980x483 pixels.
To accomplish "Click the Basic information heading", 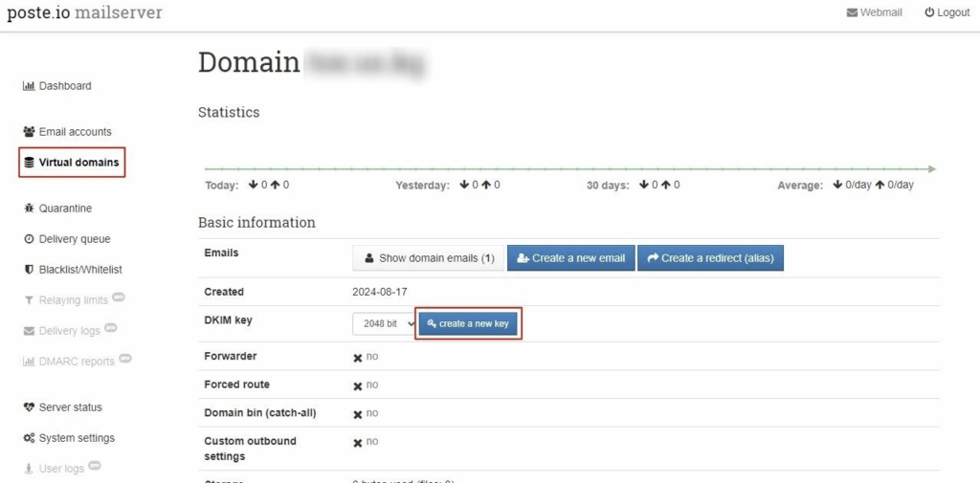I will pos(256,223).
